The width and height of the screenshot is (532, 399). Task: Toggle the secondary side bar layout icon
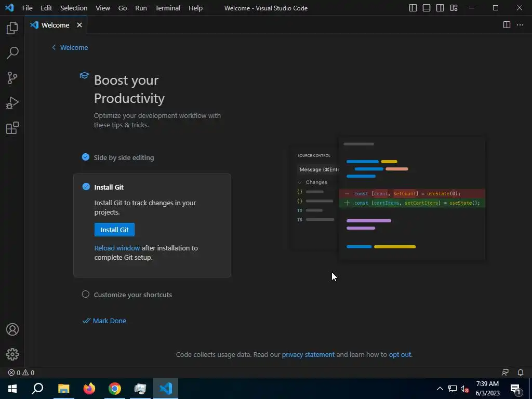pyautogui.click(x=440, y=8)
